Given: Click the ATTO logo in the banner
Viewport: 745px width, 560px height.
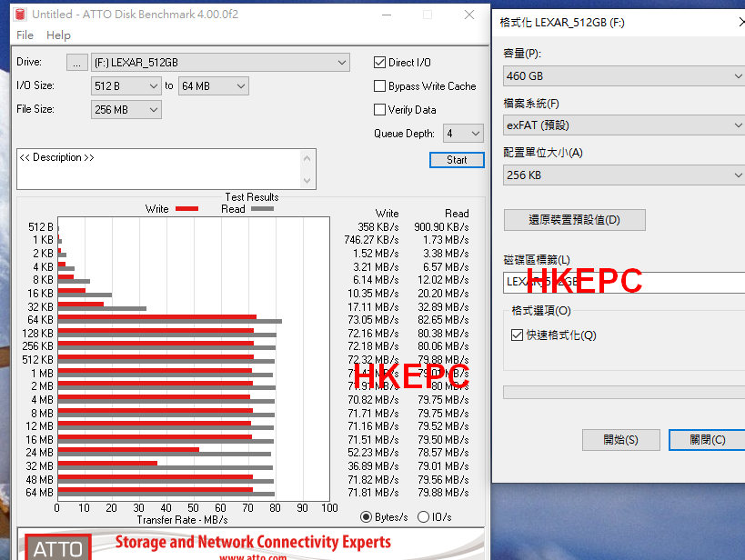Looking at the screenshot, I should [x=56, y=546].
